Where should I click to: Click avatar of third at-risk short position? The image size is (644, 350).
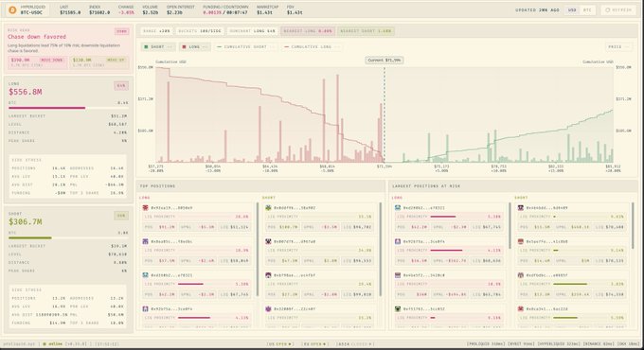click(x=520, y=275)
